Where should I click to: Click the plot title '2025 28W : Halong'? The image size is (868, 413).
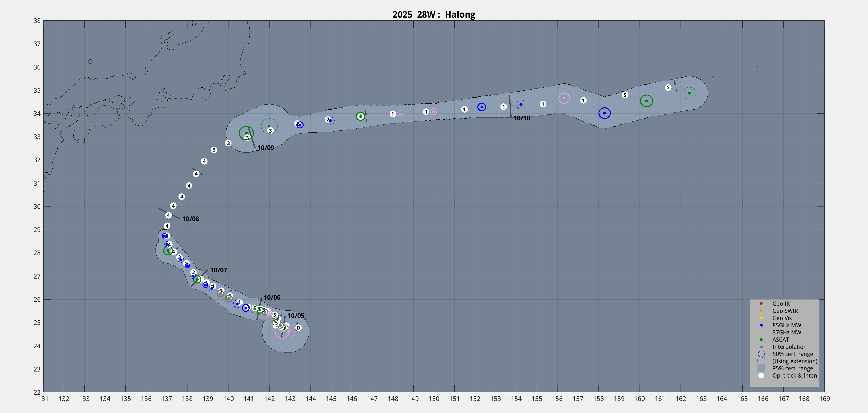(x=434, y=15)
